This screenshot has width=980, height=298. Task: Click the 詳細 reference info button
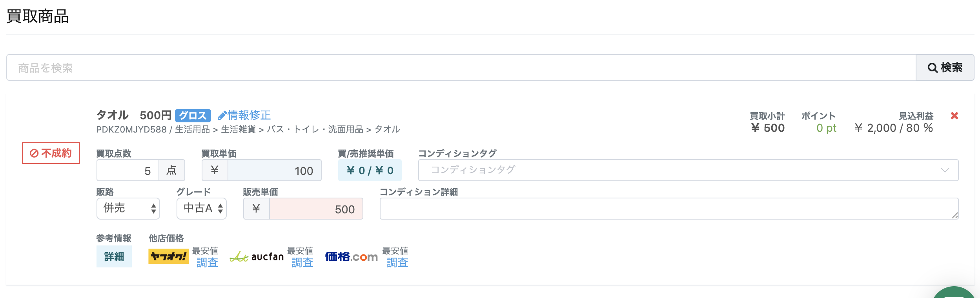coord(114,257)
